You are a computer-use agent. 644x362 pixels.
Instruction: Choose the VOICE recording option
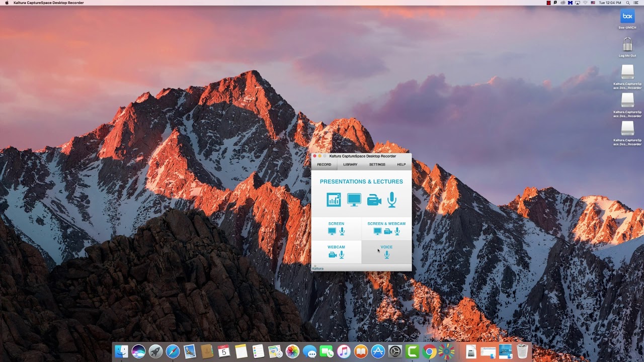click(386, 252)
